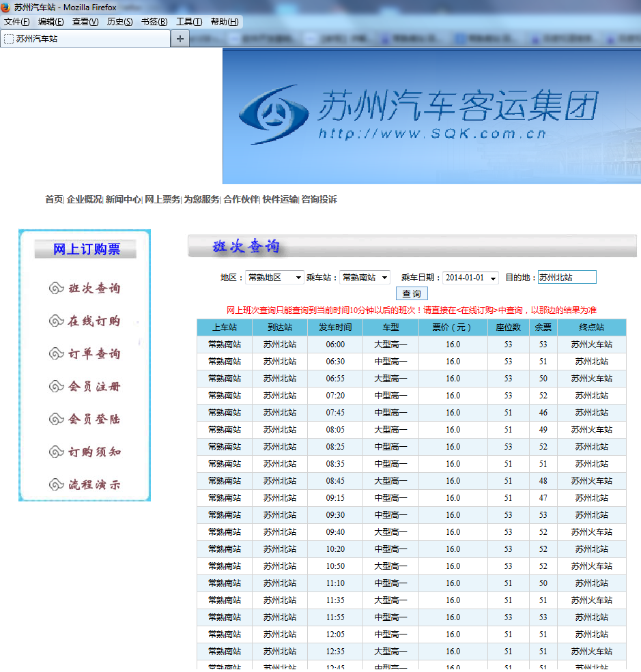Image resolution: width=641 pixels, height=672 pixels.
Task: Click the 订购须知 sidebar link
Action: tap(94, 452)
